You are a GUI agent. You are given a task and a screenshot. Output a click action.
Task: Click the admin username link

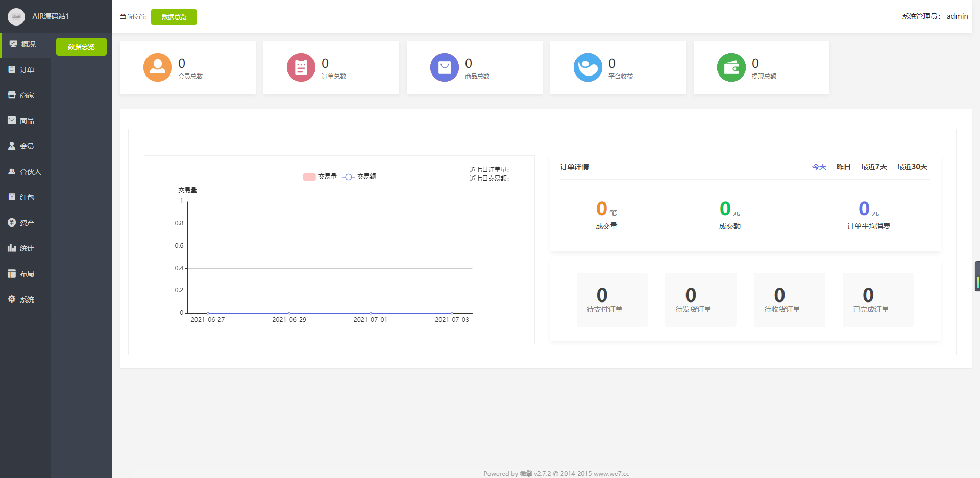pyautogui.click(x=957, y=16)
